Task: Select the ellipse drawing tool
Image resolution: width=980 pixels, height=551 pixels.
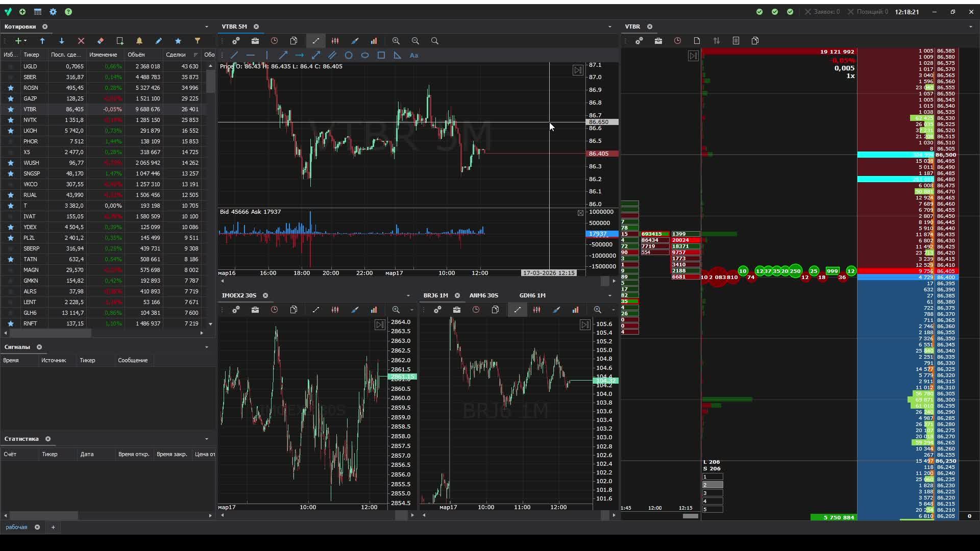Action: [x=365, y=55]
